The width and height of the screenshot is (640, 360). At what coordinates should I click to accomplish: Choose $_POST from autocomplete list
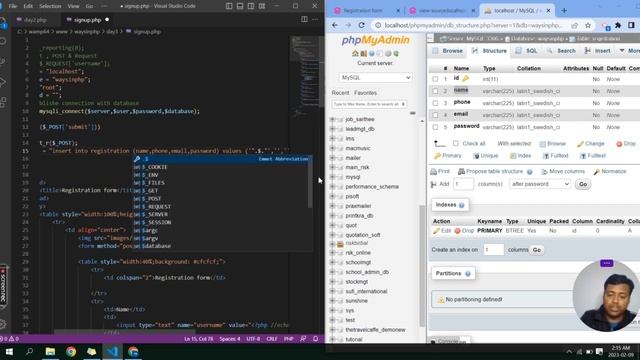(223, 199)
